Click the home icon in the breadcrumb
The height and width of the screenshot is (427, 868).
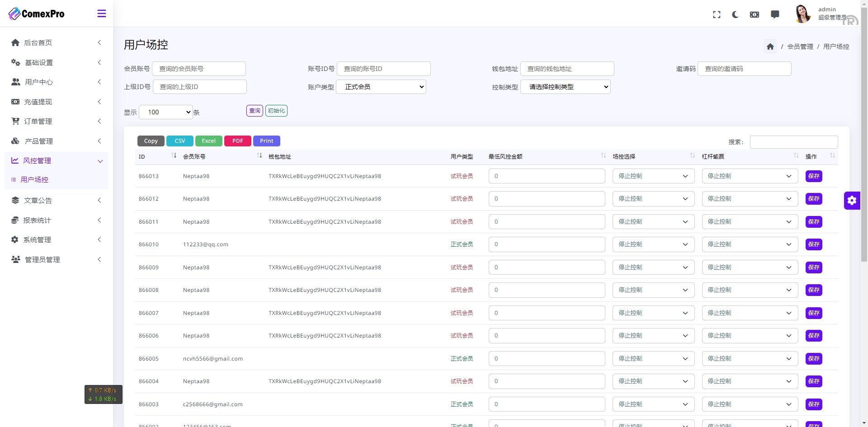(770, 46)
